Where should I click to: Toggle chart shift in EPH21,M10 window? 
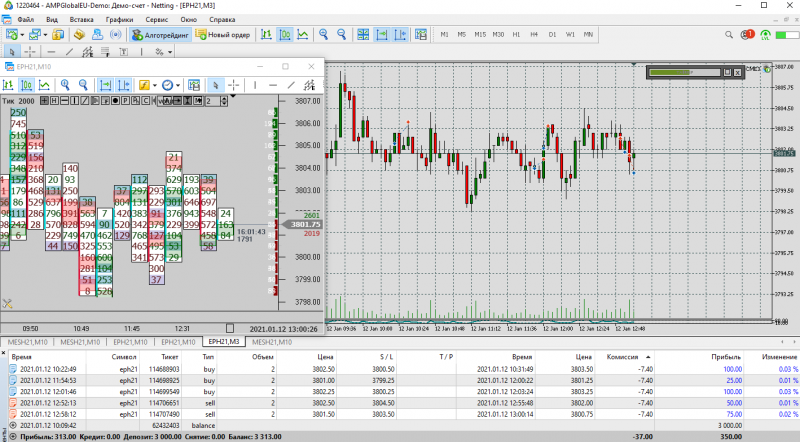(x=123, y=85)
